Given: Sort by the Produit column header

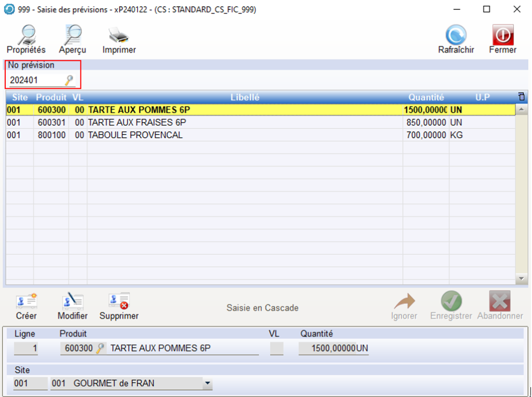Looking at the screenshot, I should click(x=51, y=97).
